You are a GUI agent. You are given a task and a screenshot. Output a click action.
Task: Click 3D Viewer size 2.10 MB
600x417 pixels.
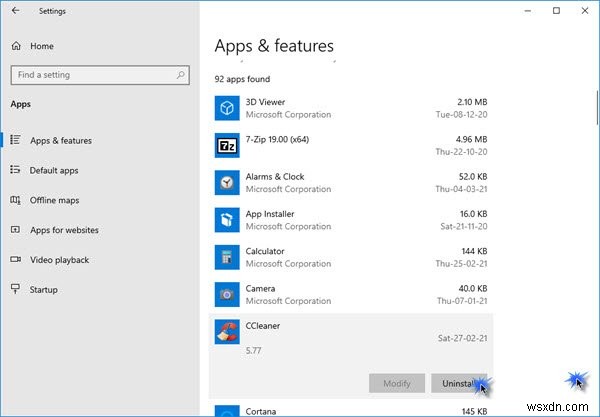(472, 102)
